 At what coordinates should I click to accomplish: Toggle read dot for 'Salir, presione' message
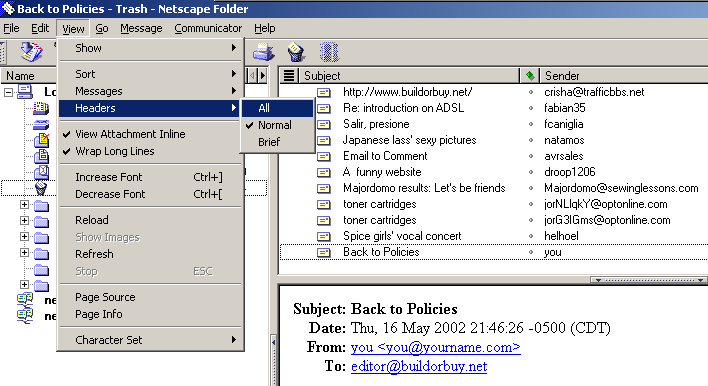[x=531, y=124]
